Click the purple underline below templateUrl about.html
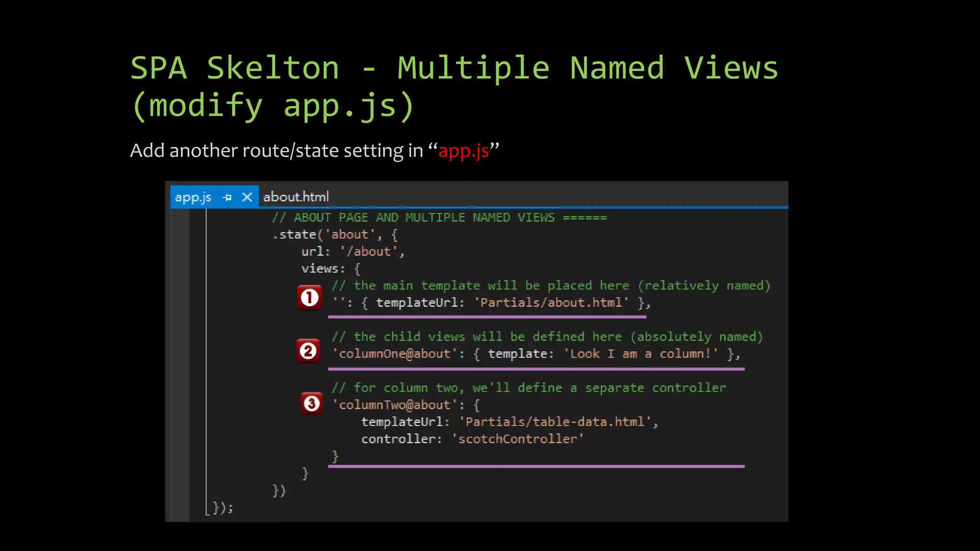The image size is (980, 551). point(487,317)
